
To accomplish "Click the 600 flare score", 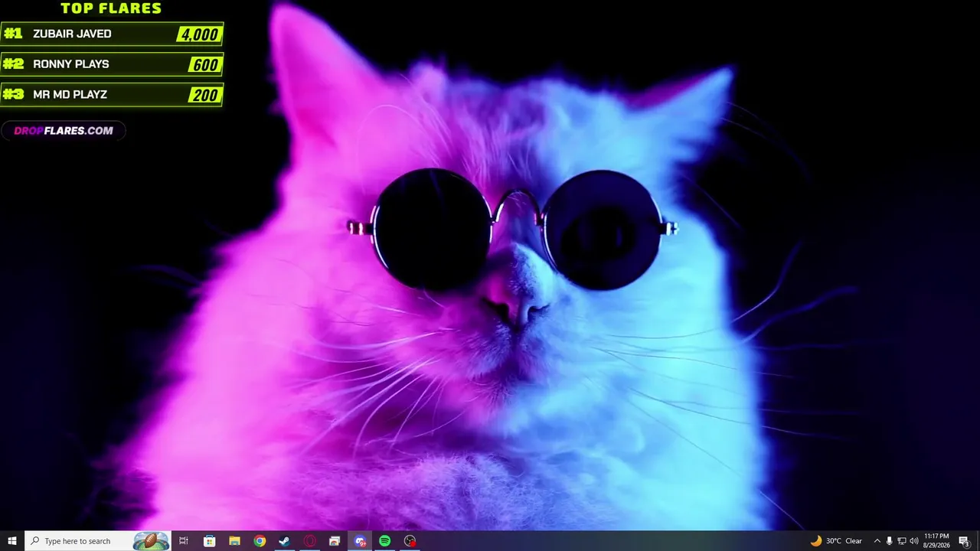I will click(205, 65).
